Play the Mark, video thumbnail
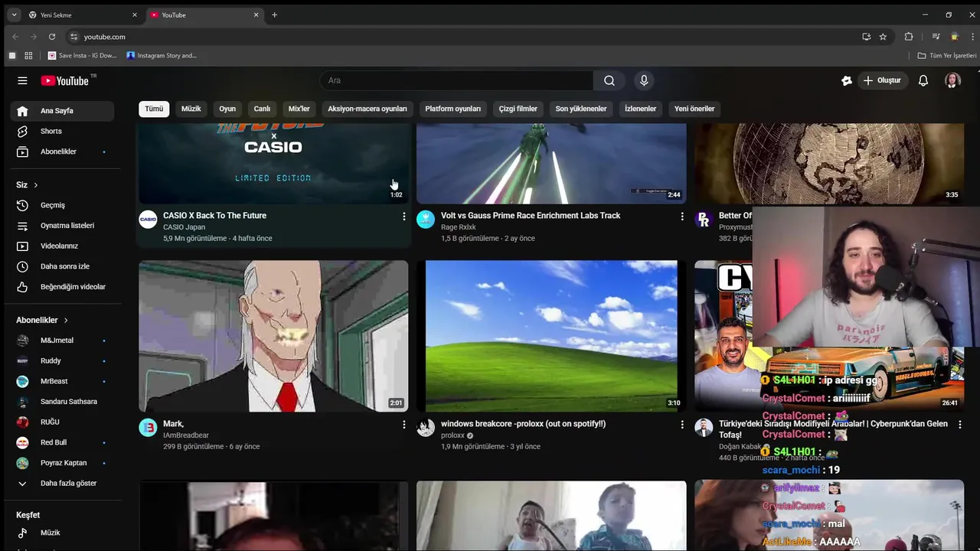The image size is (980, 551). click(x=273, y=336)
